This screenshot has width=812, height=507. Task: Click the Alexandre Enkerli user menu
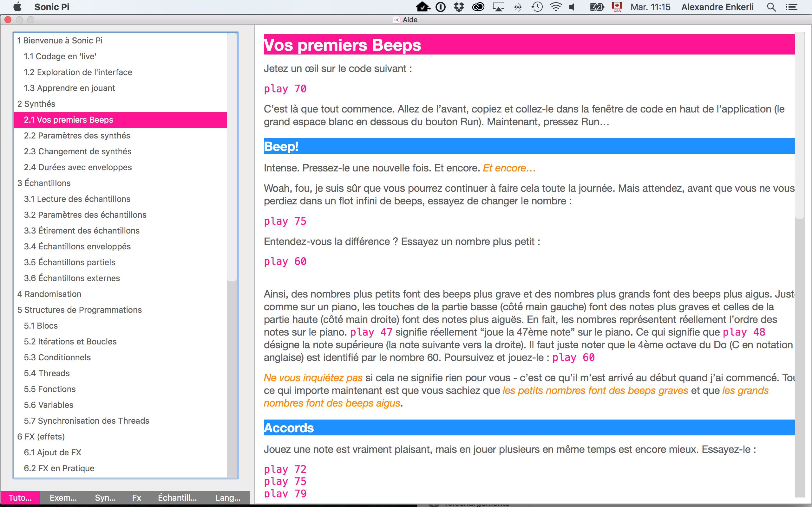click(x=717, y=7)
